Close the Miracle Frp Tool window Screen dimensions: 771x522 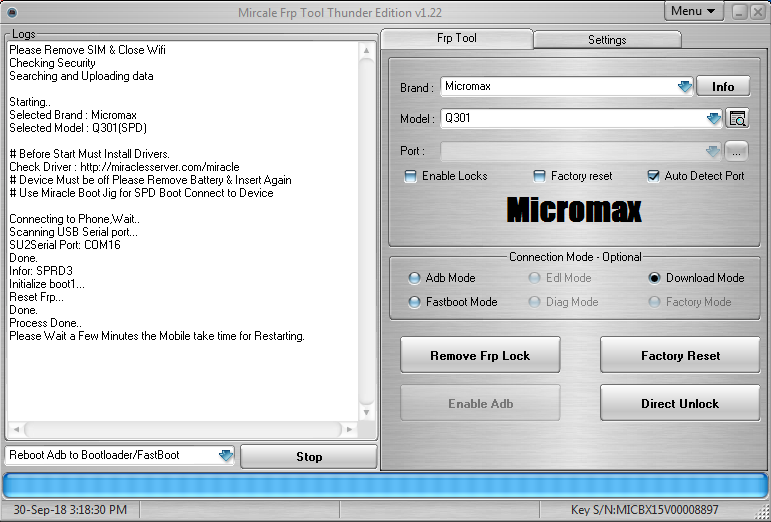coord(758,12)
